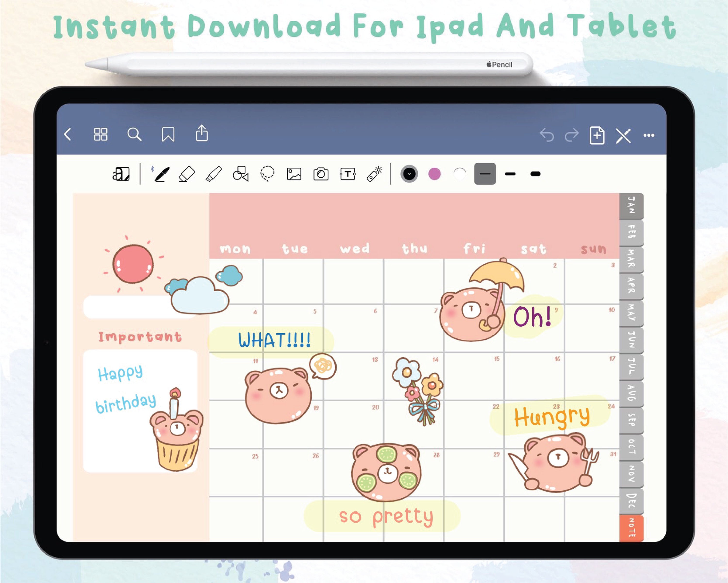Image resolution: width=728 pixels, height=583 pixels.
Task: Jump to the OCT month tab
Action: pyautogui.click(x=631, y=448)
